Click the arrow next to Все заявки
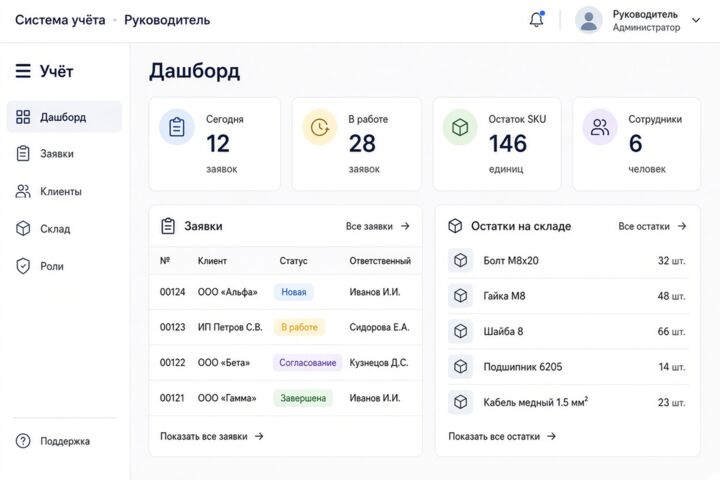Viewport: 720px width, 480px height. 405,226
